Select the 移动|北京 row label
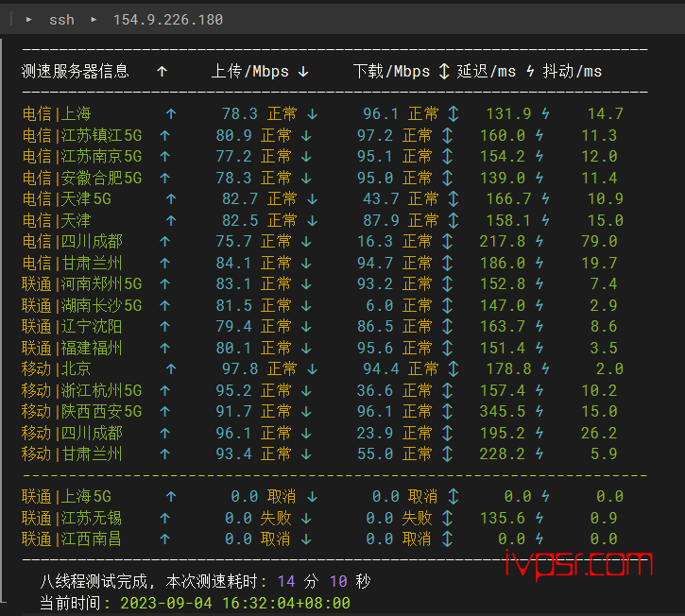 tap(57, 369)
